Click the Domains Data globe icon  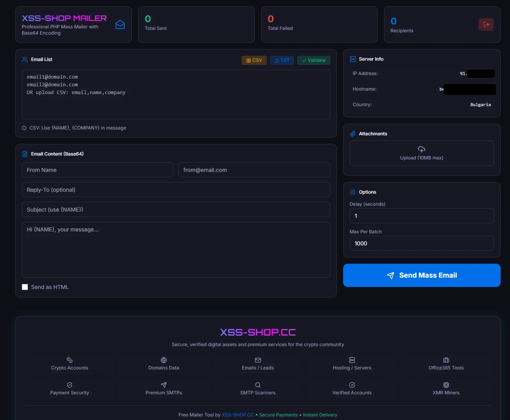coord(163,360)
